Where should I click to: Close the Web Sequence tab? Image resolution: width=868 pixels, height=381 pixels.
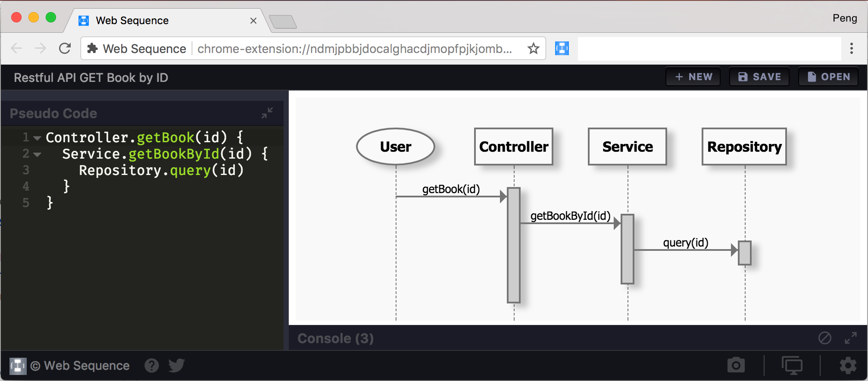pyautogui.click(x=253, y=21)
